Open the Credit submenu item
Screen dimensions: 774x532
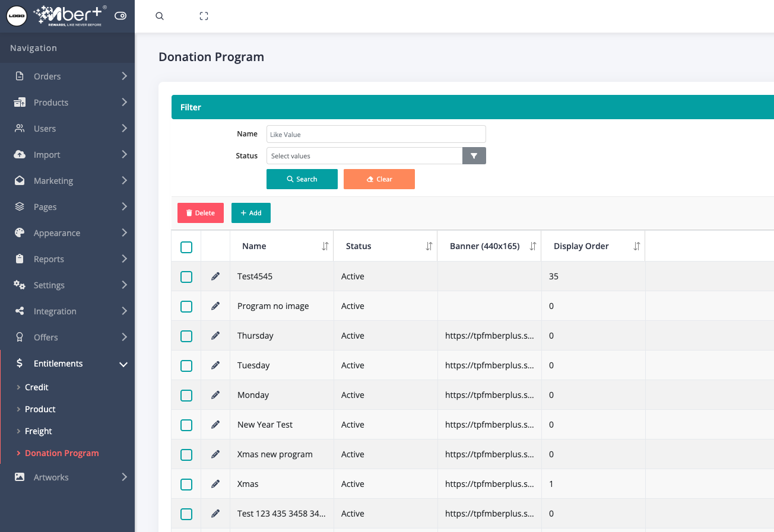37,387
